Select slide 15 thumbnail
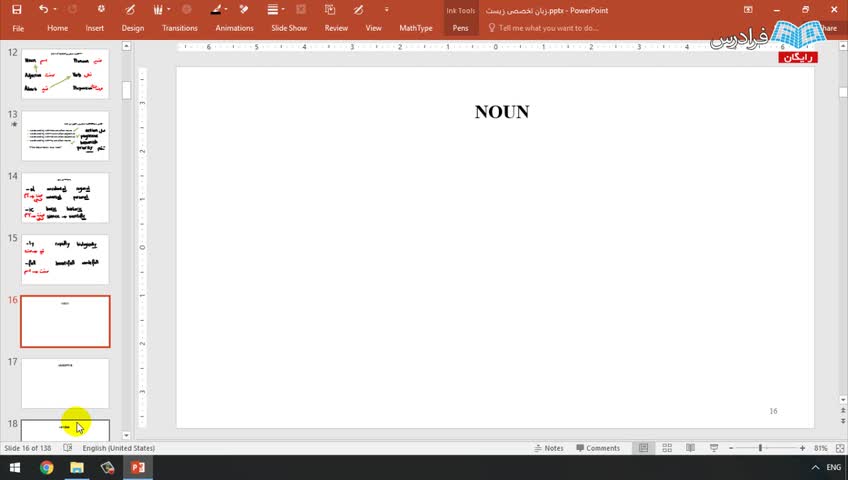Screen dimensions: 848x480 [65, 259]
